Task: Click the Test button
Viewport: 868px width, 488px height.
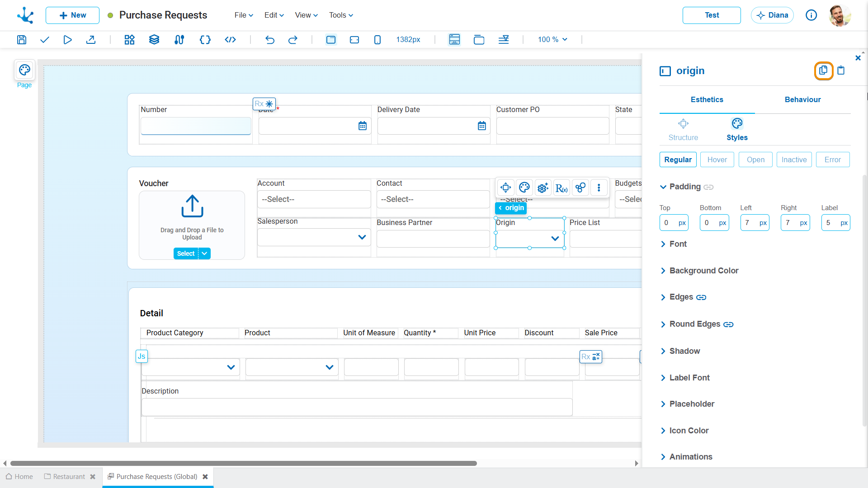Action: tap(712, 15)
